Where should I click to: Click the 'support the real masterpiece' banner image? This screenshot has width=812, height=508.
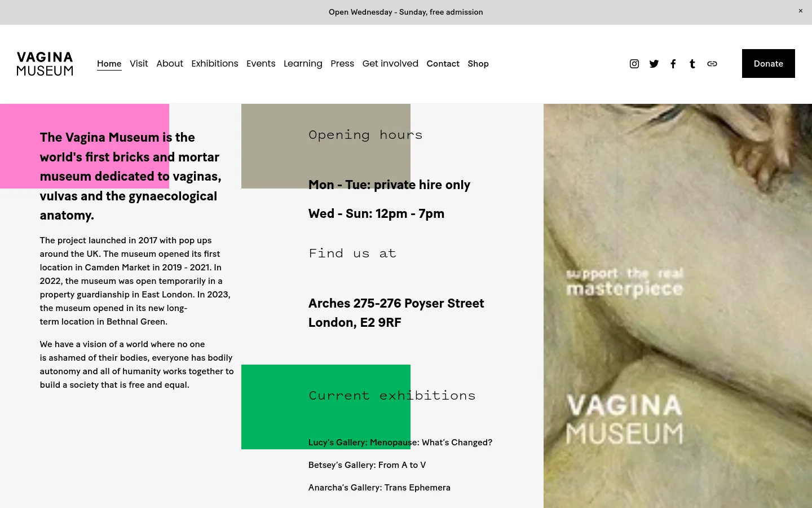click(x=678, y=306)
